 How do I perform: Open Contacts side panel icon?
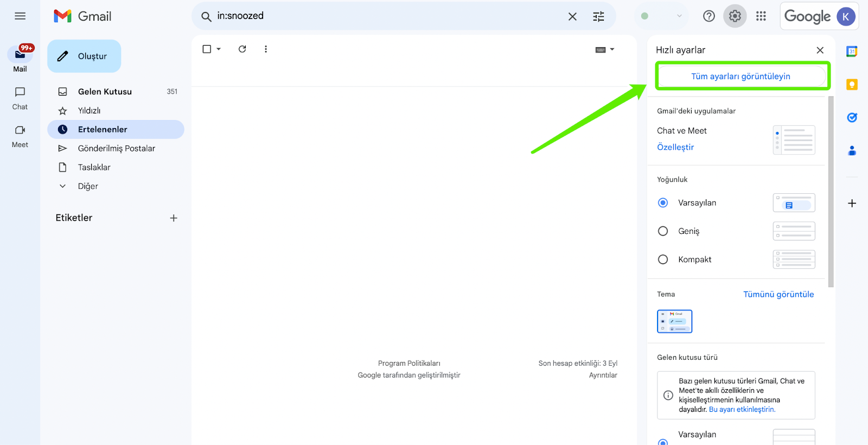pyautogui.click(x=852, y=150)
